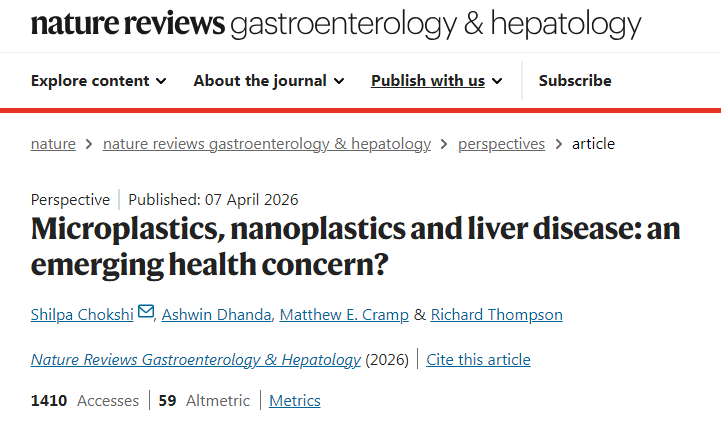Open the About the journal menu
721x430 pixels.
click(268, 81)
